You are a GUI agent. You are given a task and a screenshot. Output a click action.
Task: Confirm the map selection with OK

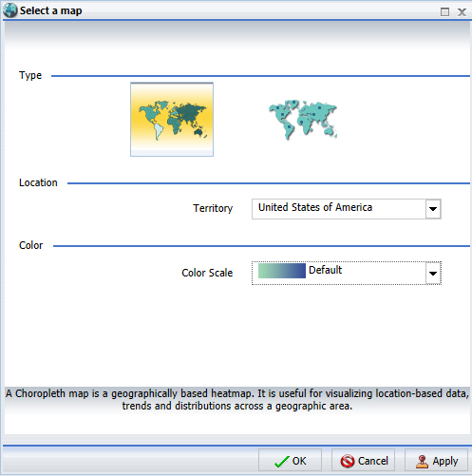(290, 461)
